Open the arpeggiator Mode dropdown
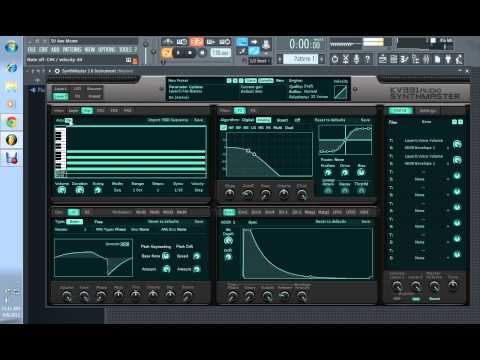This screenshot has width=480, height=360. coord(118,190)
